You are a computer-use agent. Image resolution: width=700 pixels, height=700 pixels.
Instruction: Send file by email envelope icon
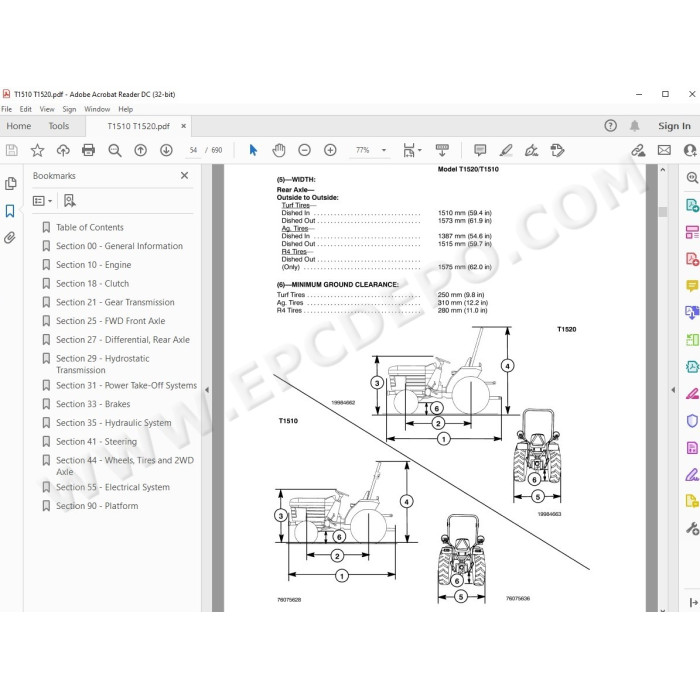(x=664, y=150)
